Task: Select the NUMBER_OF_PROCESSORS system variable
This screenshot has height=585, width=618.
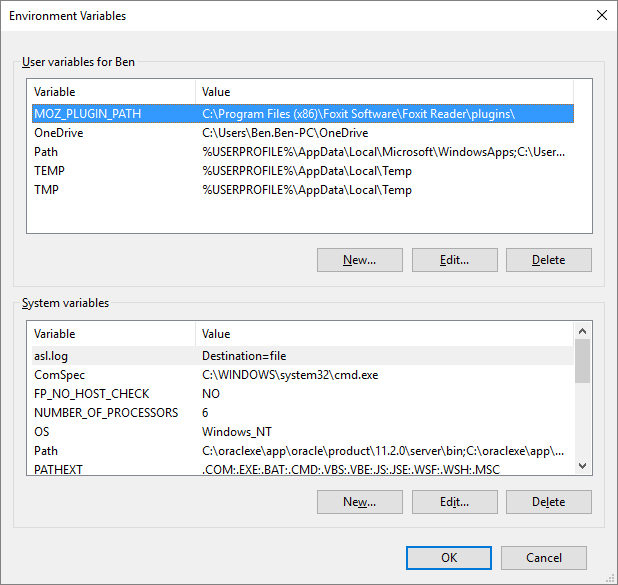Action: pos(106,413)
